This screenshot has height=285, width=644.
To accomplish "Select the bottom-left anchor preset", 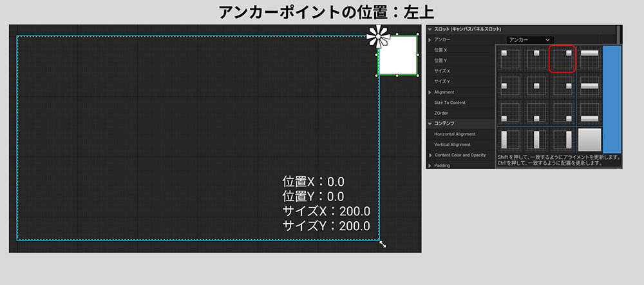I will [x=510, y=113].
